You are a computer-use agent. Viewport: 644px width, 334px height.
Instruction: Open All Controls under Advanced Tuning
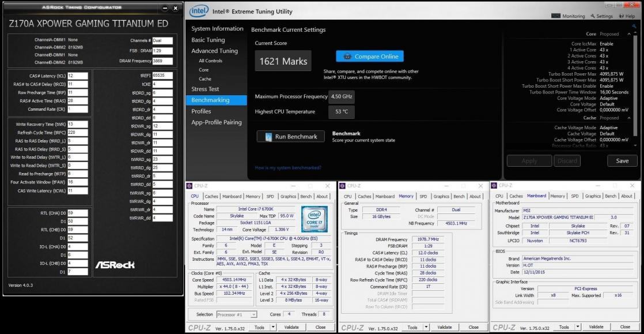click(211, 61)
